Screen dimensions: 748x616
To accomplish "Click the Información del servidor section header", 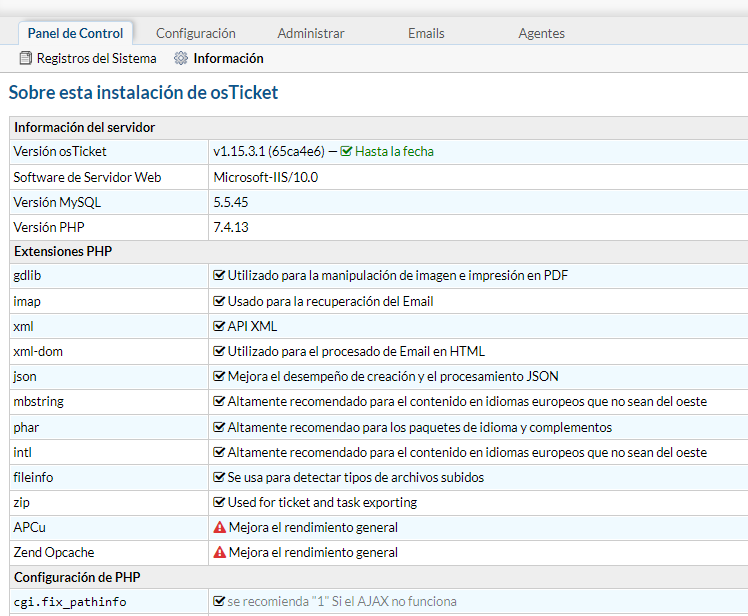I will coord(84,127).
